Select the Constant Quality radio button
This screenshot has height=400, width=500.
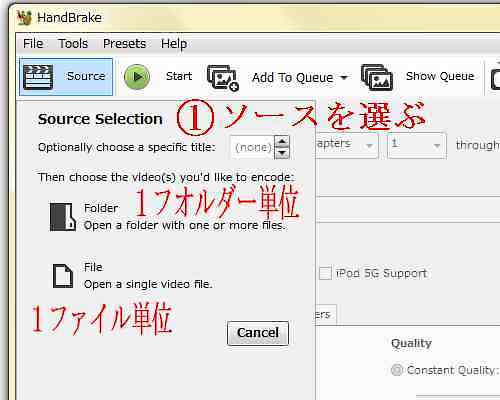click(x=397, y=370)
